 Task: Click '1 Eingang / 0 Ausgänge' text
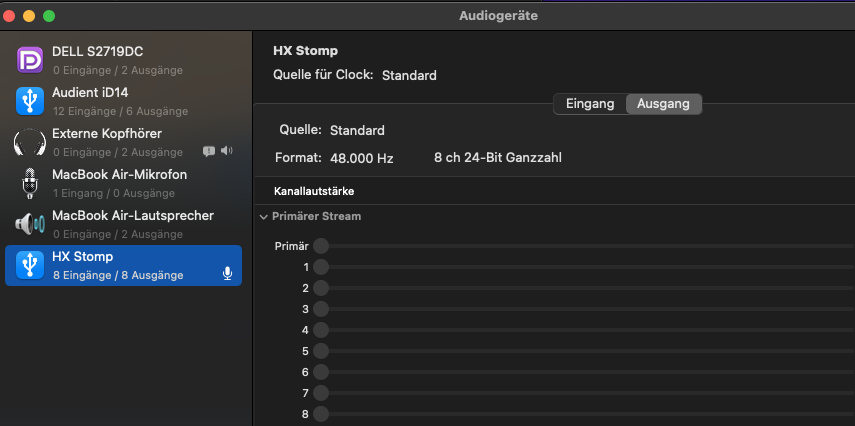(114, 193)
